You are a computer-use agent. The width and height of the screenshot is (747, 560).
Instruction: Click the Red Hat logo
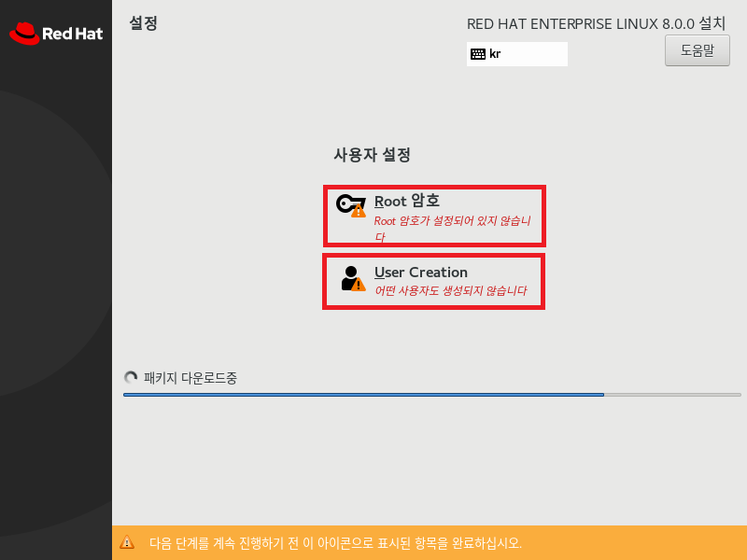pyautogui.click(x=56, y=34)
